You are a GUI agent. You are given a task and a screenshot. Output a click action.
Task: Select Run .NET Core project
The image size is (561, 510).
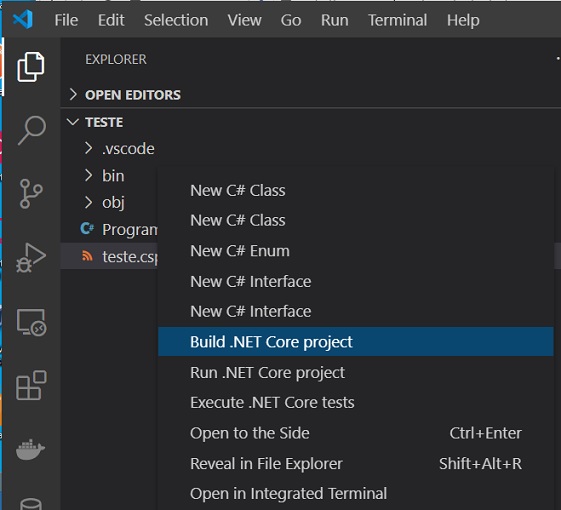click(356, 373)
